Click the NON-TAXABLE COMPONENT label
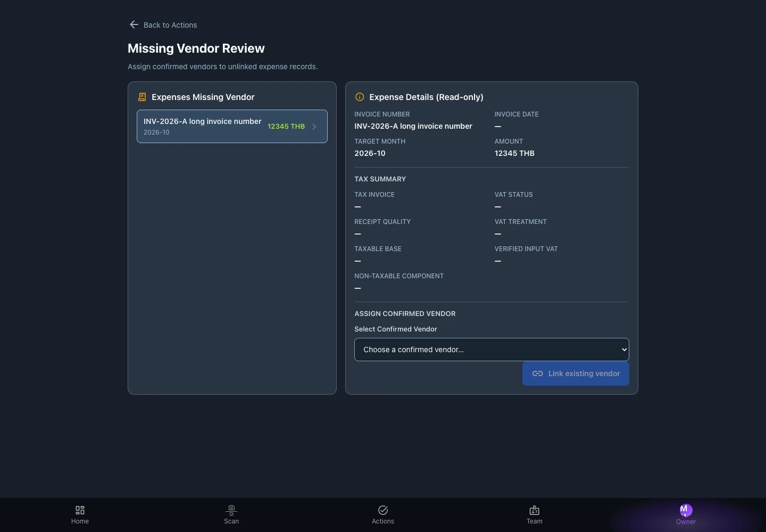Image resolution: width=766 pixels, height=532 pixels. click(x=399, y=276)
